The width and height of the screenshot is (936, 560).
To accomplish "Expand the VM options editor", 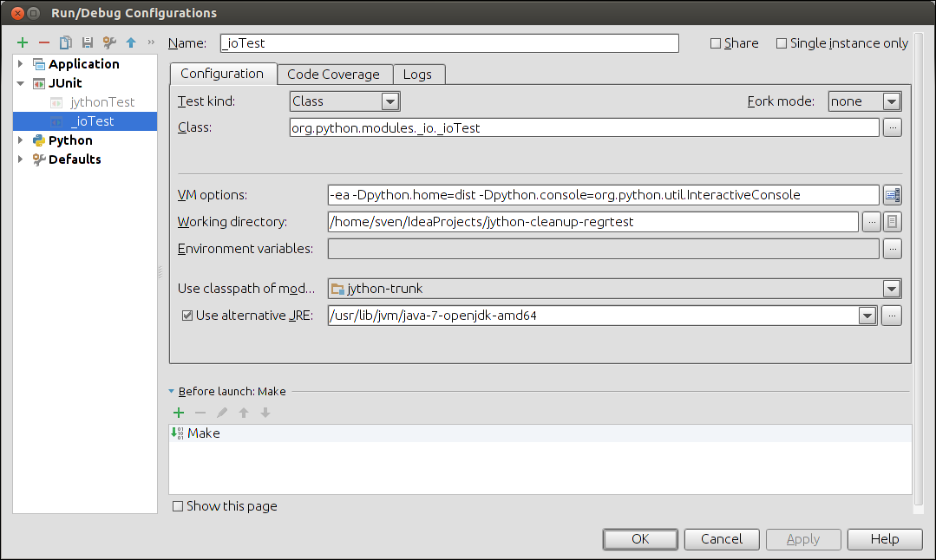I will pyautogui.click(x=892, y=195).
